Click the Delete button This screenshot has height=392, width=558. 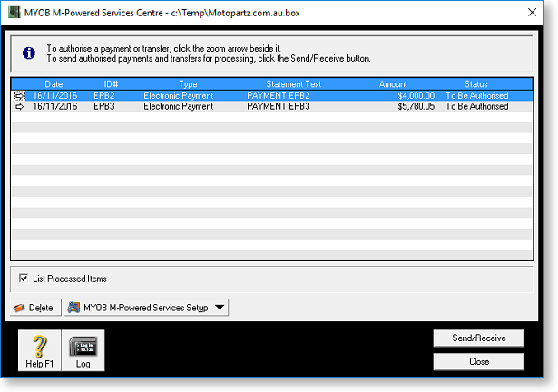pos(35,308)
